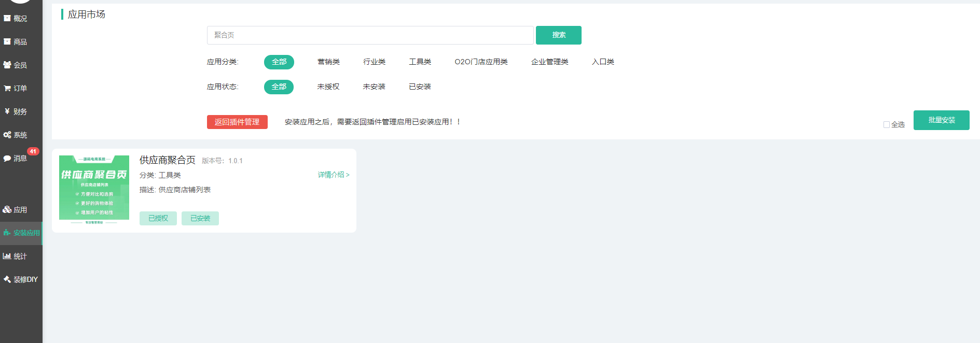Focus the 聚合页 search input field
Image resolution: width=980 pixels, height=343 pixels.
(370, 35)
